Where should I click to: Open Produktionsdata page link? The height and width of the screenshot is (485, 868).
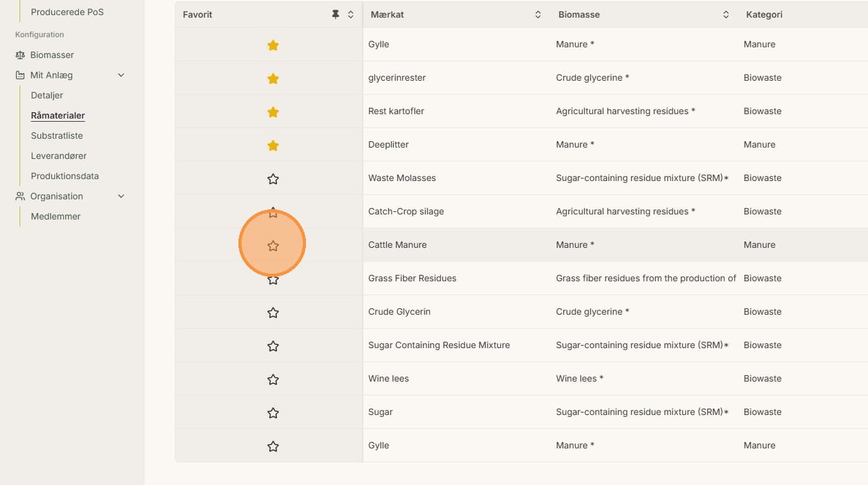(x=65, y=176)
